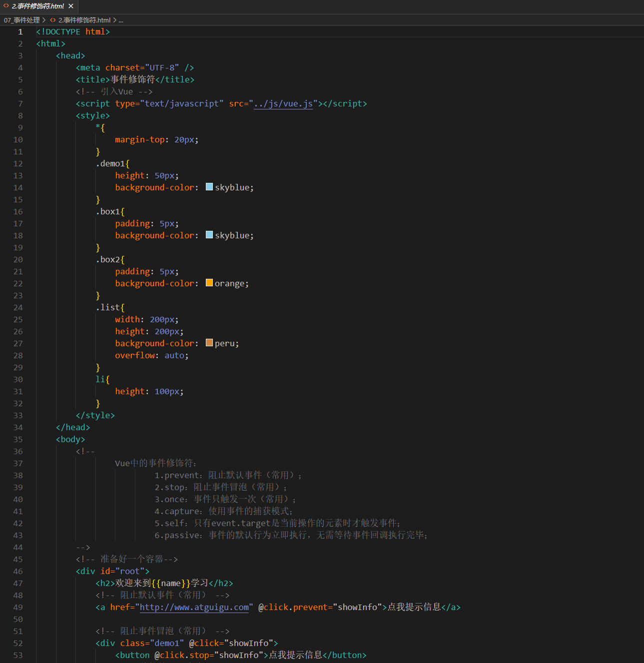644x663 pixels.
Task: Open the 2.事件修饰符.html breadcrumb item
Action: tap(84, 20)
